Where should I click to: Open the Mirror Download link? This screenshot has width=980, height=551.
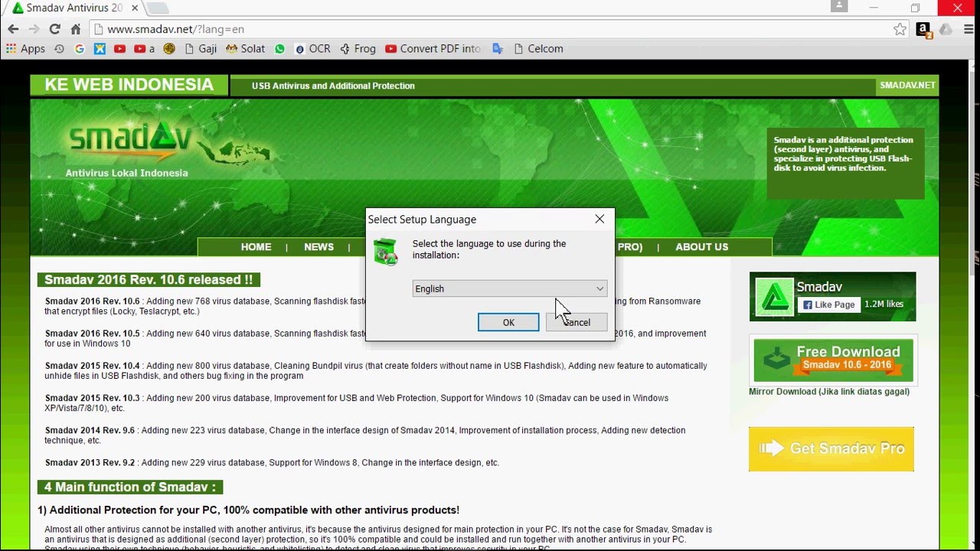coord(829,391)
